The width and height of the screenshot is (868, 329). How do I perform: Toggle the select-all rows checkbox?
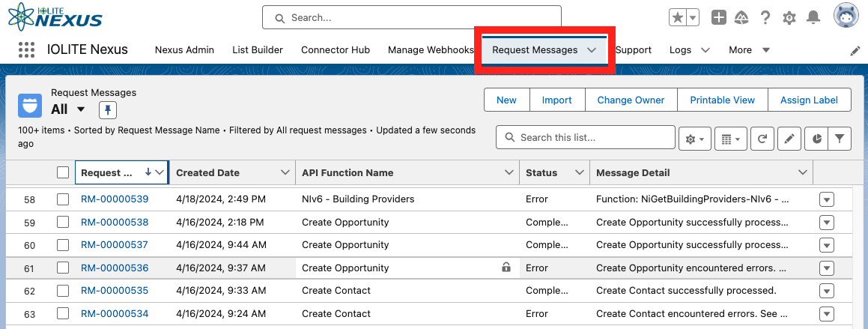coord(63,173)
